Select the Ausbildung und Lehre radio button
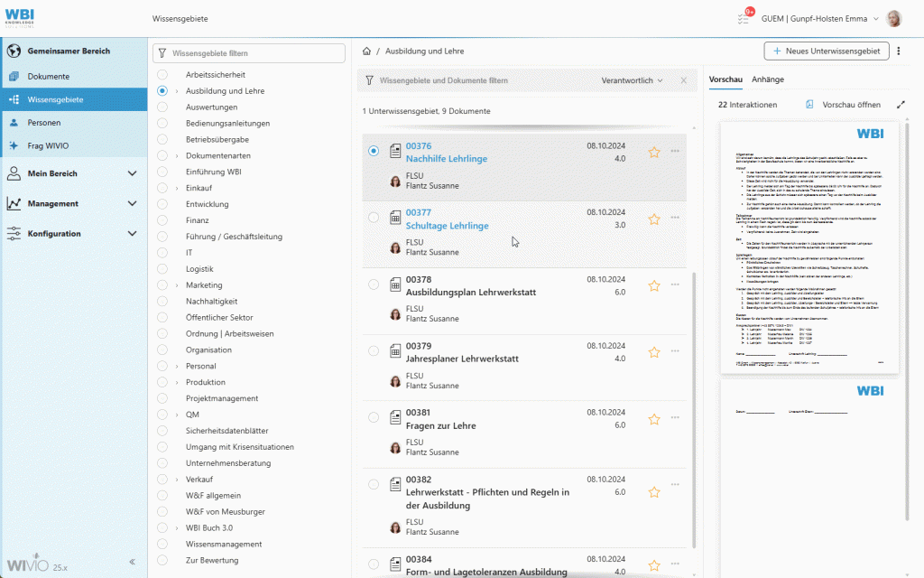Viewport: 924px width, 578px height. 162,91
